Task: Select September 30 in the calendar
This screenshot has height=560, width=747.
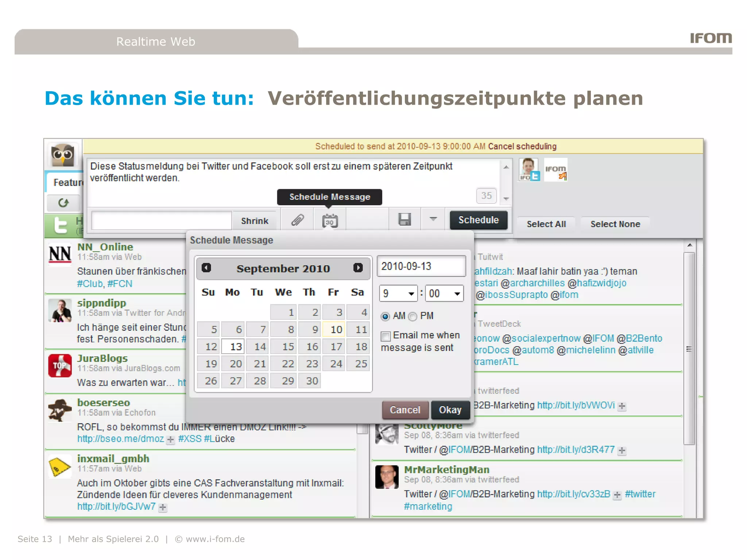Action: pos(309,381)
